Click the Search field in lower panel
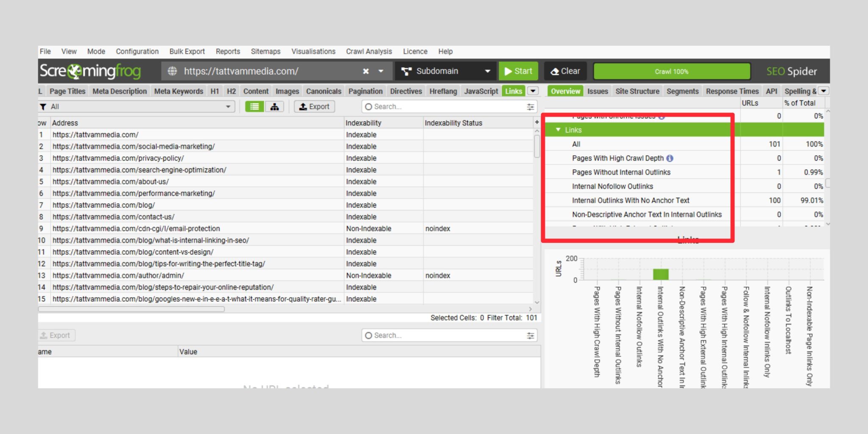Viewport: 868px width, 434px height. pyautogui.click(x=445, y=335)
